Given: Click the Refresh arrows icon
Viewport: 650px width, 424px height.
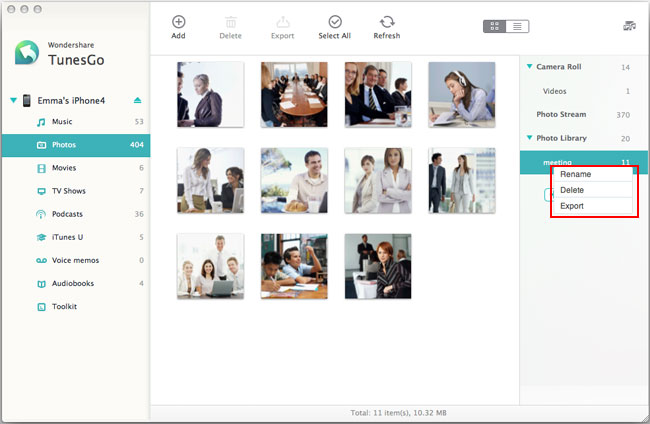Looking at the screenshot, I should (387, 22).
